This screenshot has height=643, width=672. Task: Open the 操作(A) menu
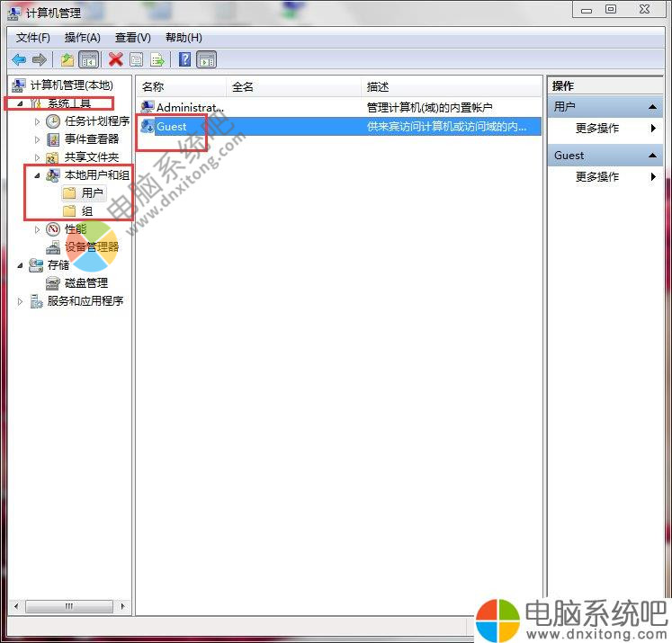pyautogui.click(x=82, y=38)
